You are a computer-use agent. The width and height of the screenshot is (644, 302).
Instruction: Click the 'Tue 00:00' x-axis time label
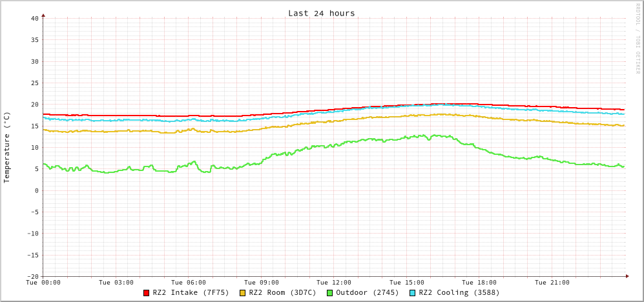tap(43, 283)
